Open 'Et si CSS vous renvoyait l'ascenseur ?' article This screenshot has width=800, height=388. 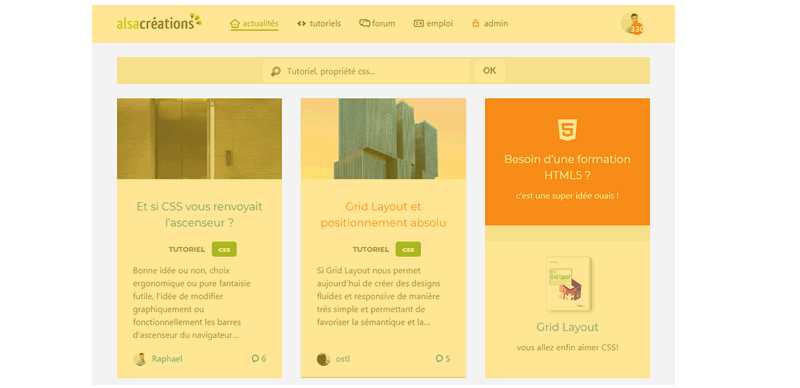[199, 215]
